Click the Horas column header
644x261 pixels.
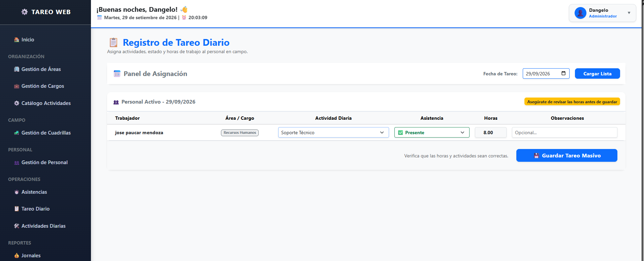tap(490, 118)
